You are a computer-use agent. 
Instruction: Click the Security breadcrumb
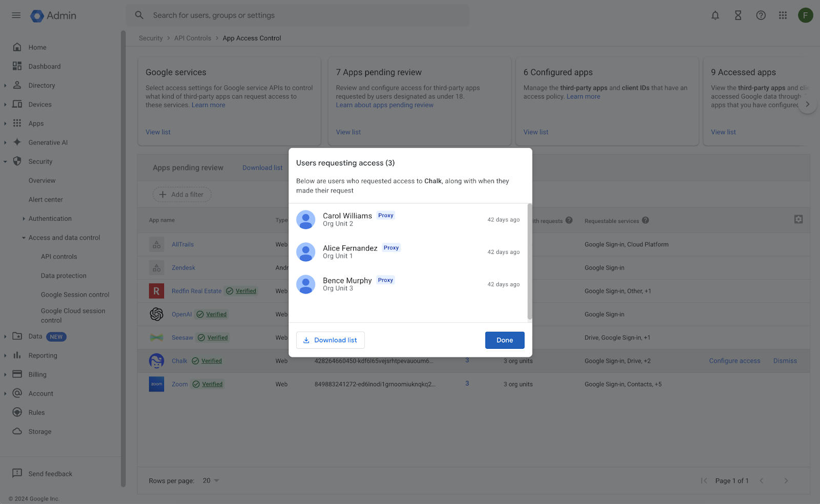(151, 38)
